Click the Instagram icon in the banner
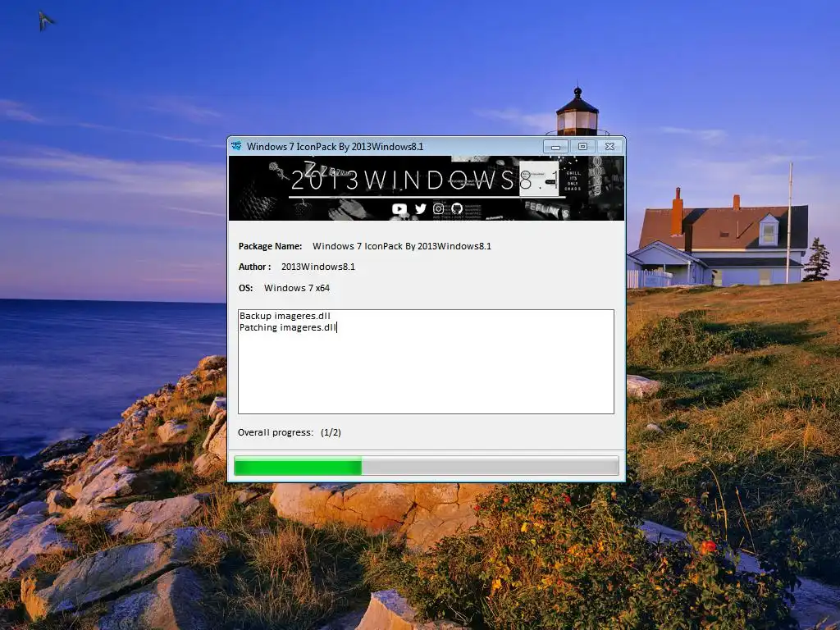Screen dimensions: 840x630 click(x=438, y=209)
